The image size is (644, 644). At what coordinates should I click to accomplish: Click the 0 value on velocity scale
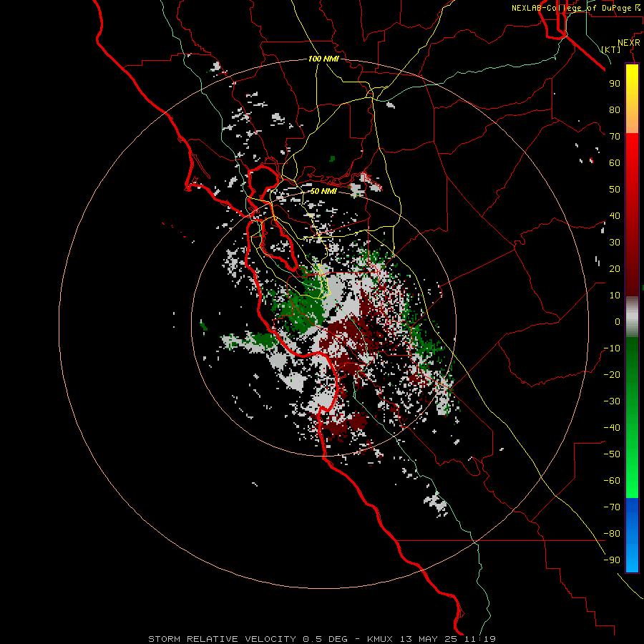click(618, 321)
